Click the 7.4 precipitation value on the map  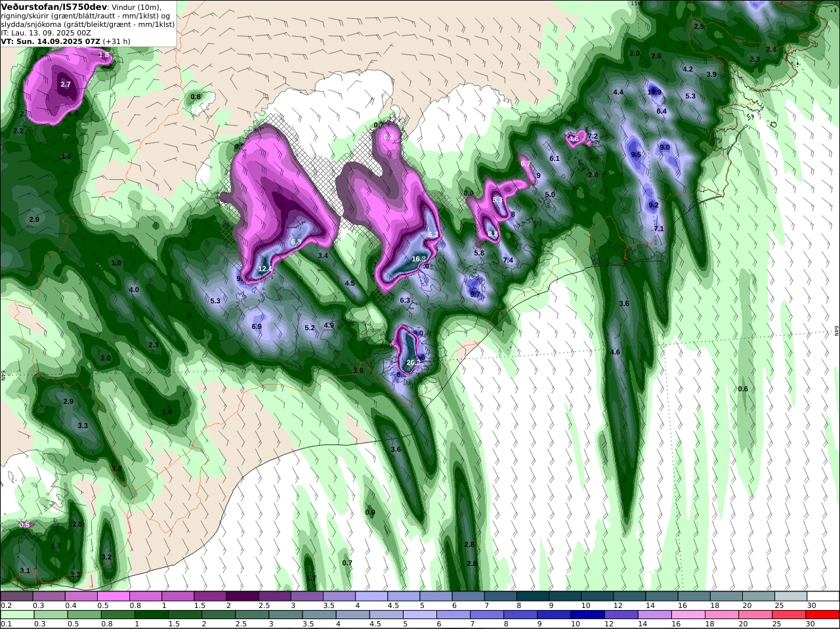[x=508, y=261]
